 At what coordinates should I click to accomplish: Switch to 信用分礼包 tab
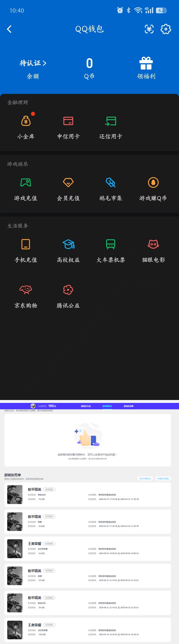tap(86, 406)
